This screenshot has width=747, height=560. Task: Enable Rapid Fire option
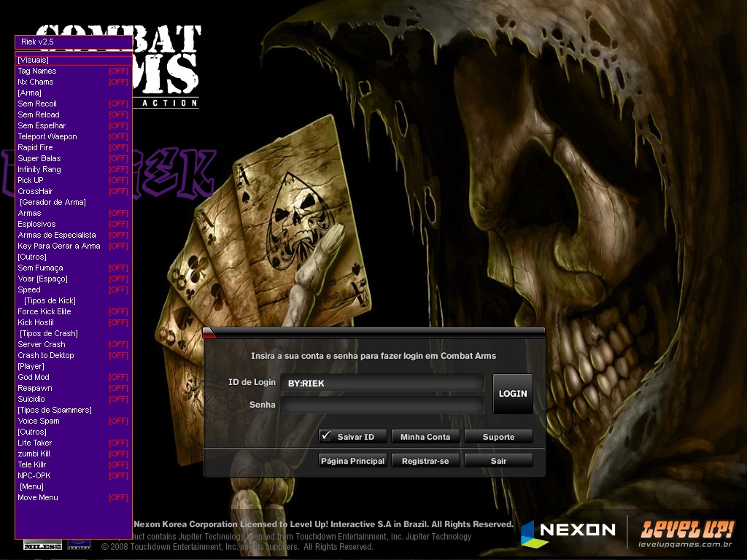pos(74,147)
